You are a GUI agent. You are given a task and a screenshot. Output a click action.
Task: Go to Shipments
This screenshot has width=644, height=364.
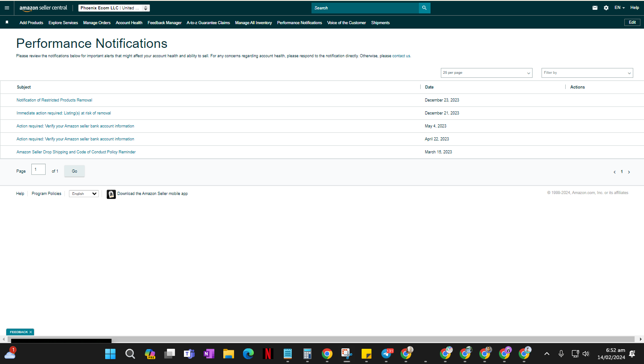[380, 23]
